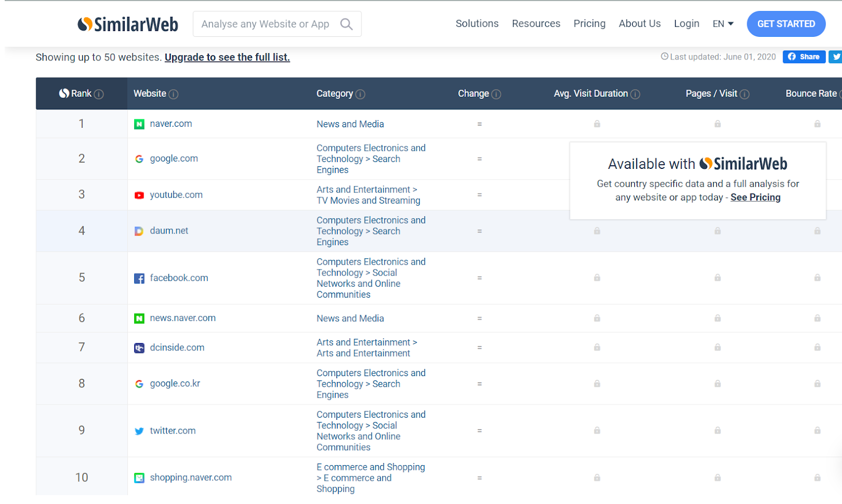Click the dcinside.com favicon
Image resolution: width=842 pixels, height=504 pixels.
139,348
